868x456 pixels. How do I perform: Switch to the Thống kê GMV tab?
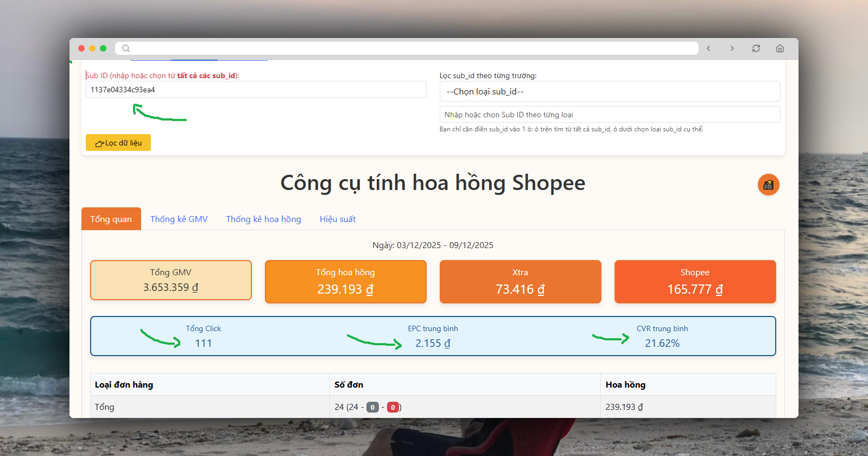pyautogui.click(x=179, y=219)
